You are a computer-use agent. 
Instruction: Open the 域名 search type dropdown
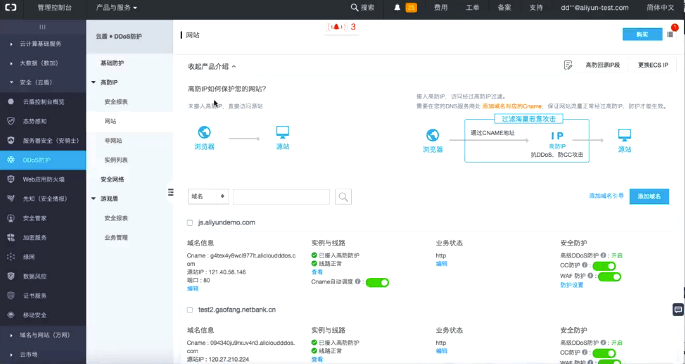coord(208,197)
